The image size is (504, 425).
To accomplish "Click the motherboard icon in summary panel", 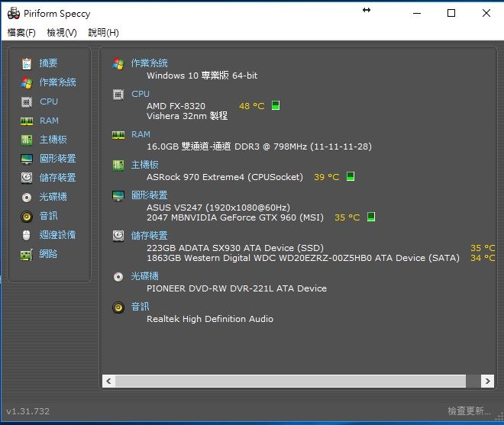I will click(x=118, y=165).
